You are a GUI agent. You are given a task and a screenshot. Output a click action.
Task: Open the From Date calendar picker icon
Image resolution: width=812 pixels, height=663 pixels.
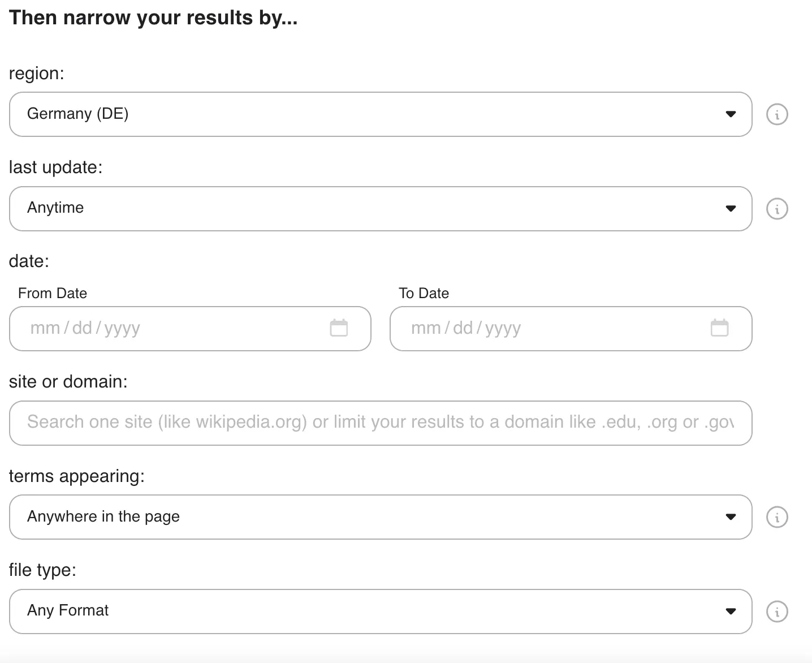[x=339, y=328]
